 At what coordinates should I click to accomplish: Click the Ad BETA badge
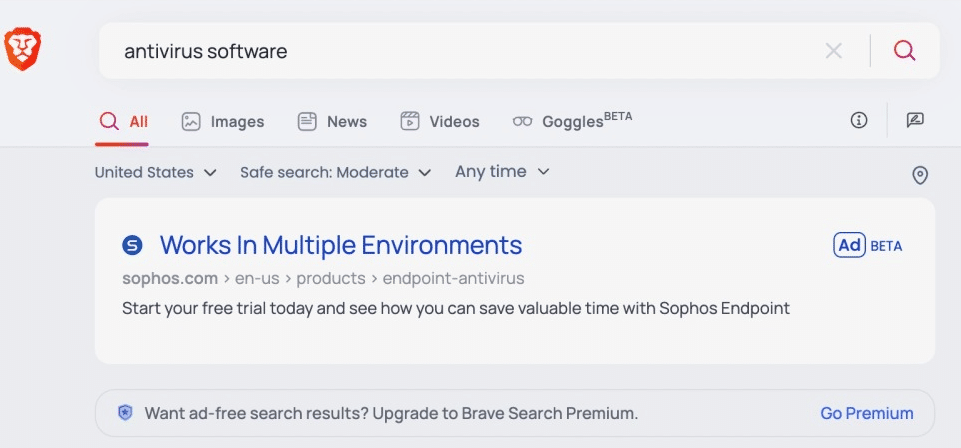[x=868, y=245]
